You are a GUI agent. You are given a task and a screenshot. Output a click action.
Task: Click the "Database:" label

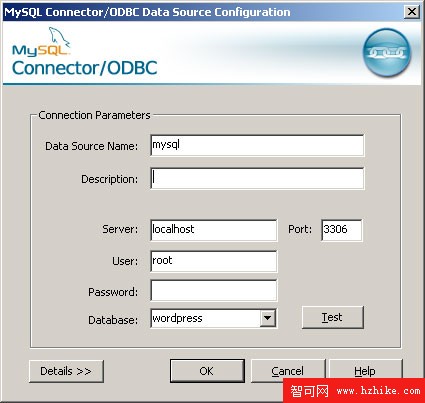point(113,320)
